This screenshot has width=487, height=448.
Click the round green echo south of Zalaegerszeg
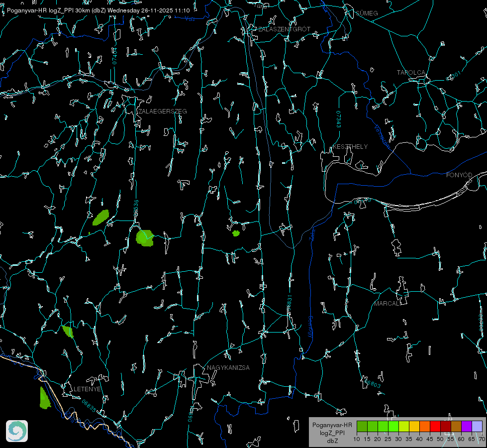[145, 238]
